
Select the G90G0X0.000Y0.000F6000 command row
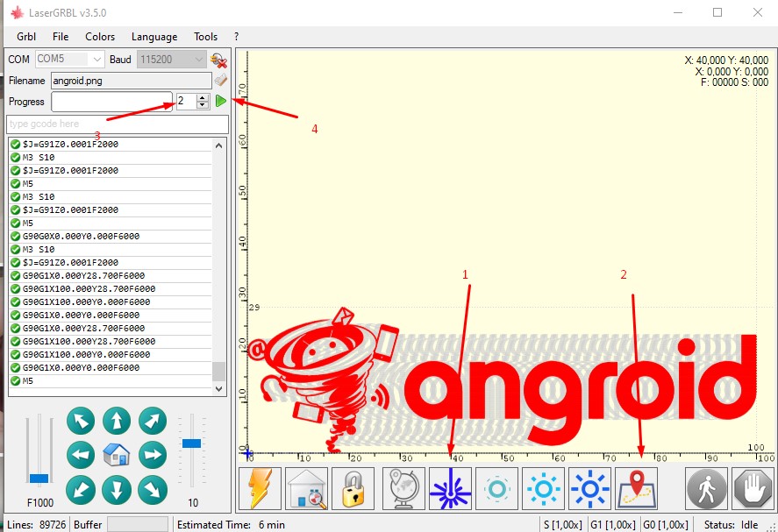[x=111, y=237]
